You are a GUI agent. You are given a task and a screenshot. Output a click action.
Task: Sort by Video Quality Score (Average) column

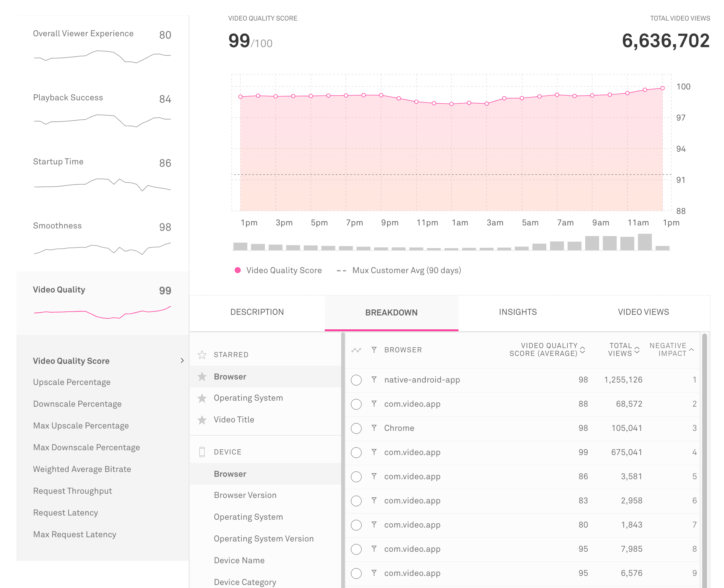click(x=583, y=350)
